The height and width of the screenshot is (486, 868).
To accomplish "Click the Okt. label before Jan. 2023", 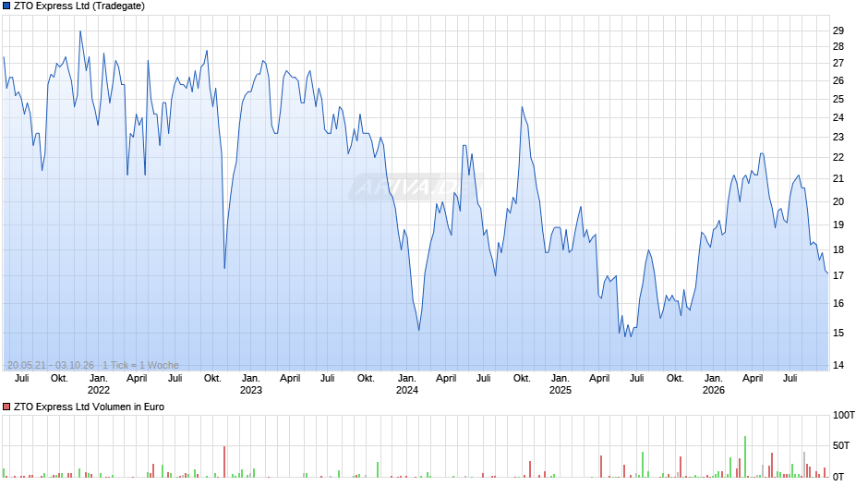I will click(x=212, y=378).
